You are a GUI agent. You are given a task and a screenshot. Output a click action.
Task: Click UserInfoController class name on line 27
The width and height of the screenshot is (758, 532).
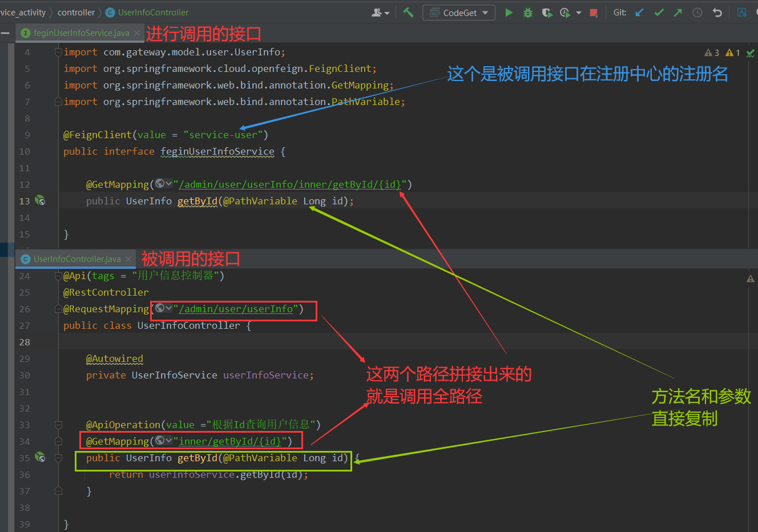pos(189,325)
